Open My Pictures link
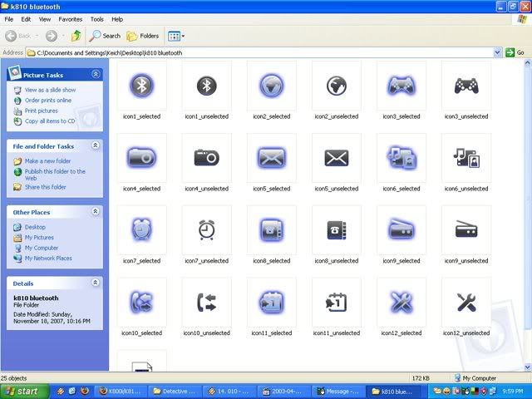Viewport: 532px width, 399px height. point(39,238)
